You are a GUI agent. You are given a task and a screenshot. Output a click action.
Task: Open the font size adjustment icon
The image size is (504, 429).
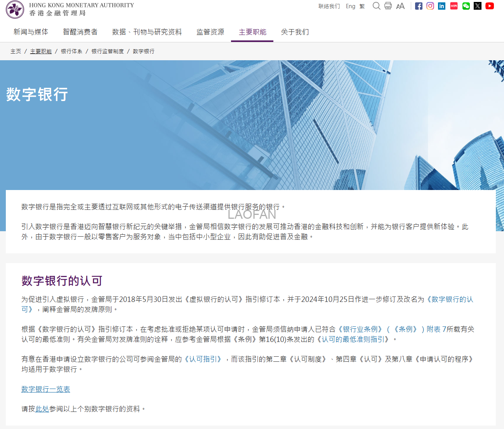click(400, 6)
